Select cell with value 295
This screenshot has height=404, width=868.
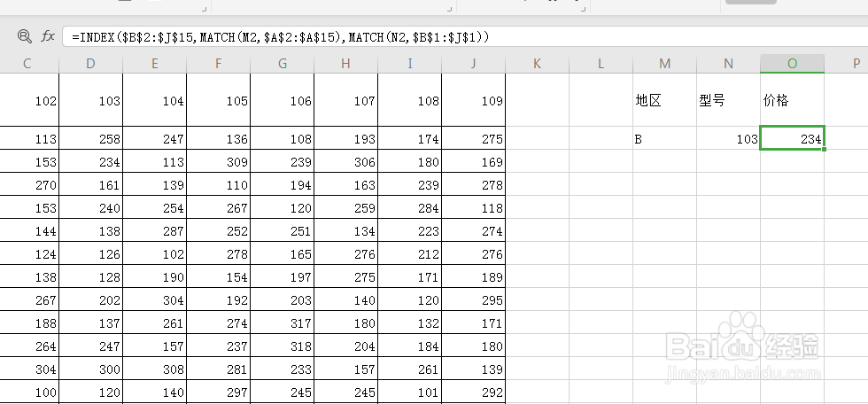[x=473, y=299]
